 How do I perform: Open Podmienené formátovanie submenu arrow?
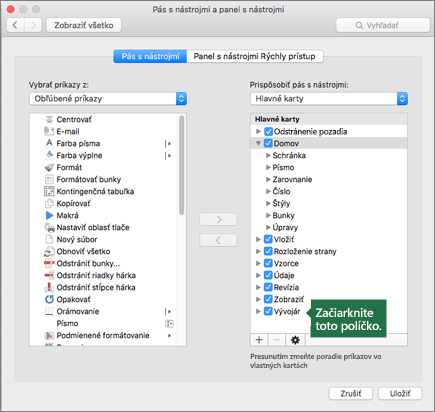click(169, 336)
